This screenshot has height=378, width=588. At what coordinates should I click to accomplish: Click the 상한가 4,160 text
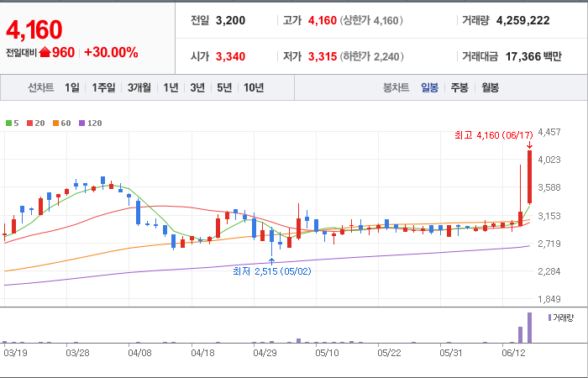point(371,20)
